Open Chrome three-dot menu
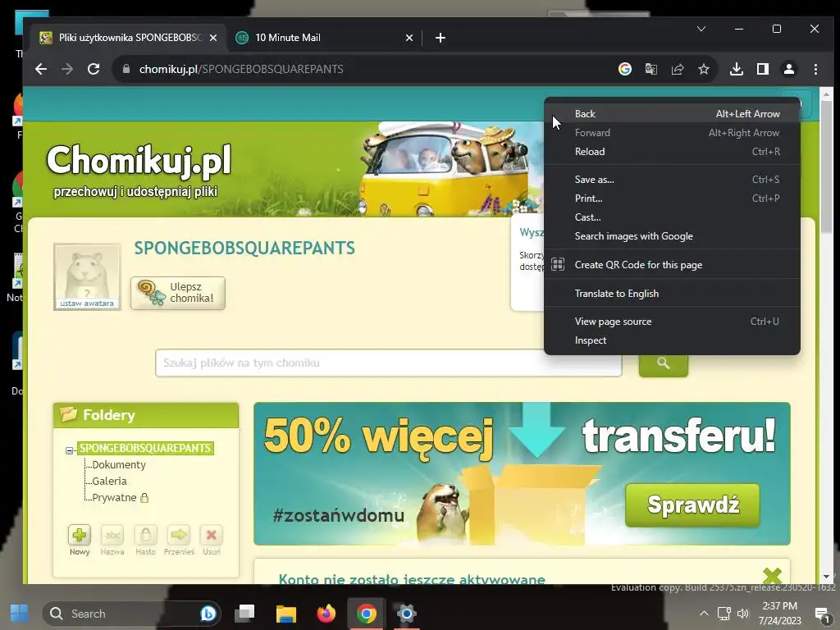This screenshot has height=630, width=840. [815, 69]
